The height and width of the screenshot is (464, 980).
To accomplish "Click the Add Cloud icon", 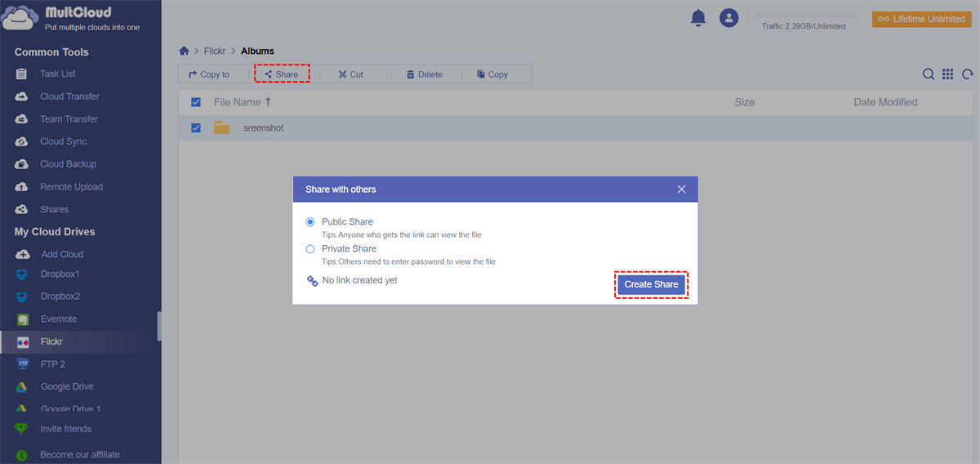I will [x=23, y=254].
